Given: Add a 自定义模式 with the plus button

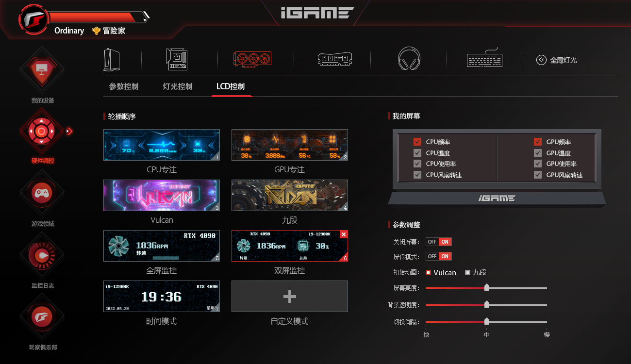Looking at the screenshot, I should pyautogui.click(x=290, y=296).
